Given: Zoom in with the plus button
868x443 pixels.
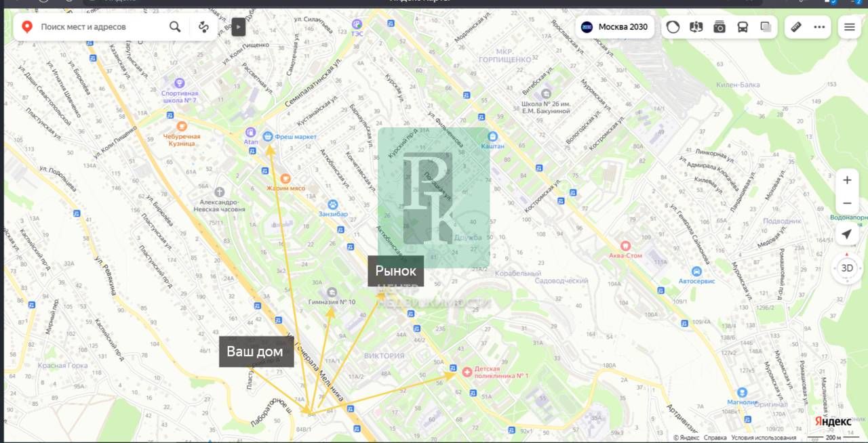Looking at the screenshot, I should [x=847, y=180].
